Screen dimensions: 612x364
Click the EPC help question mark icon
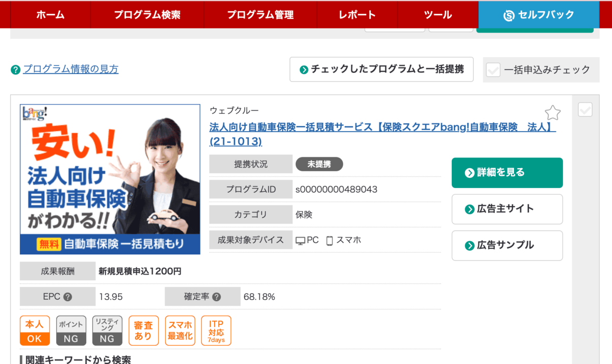click(67, 297)
